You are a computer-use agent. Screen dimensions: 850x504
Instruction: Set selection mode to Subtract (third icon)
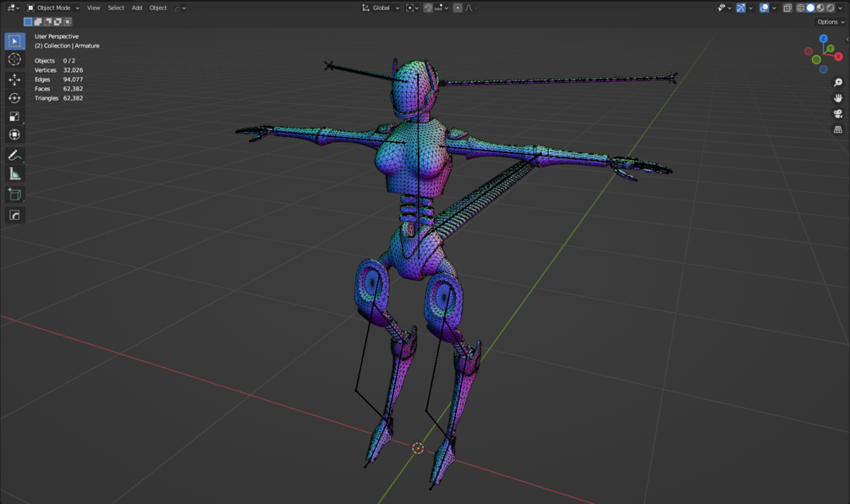[47, 22]
